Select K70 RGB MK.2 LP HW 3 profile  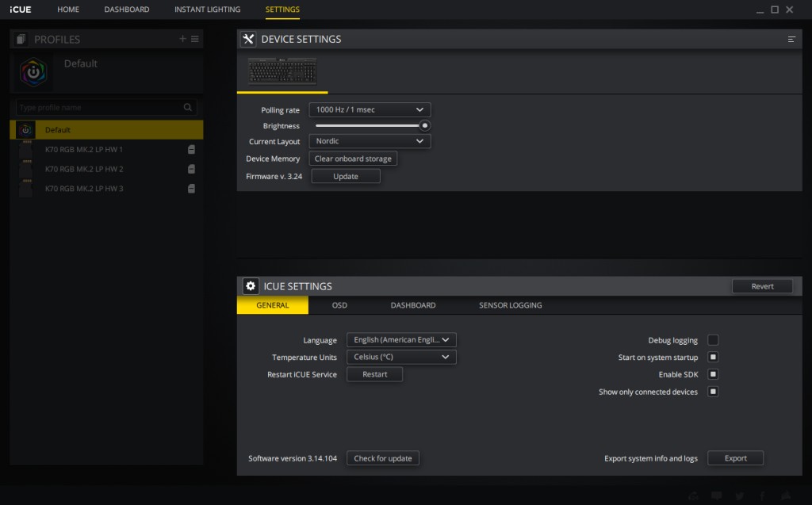[106, 189]
